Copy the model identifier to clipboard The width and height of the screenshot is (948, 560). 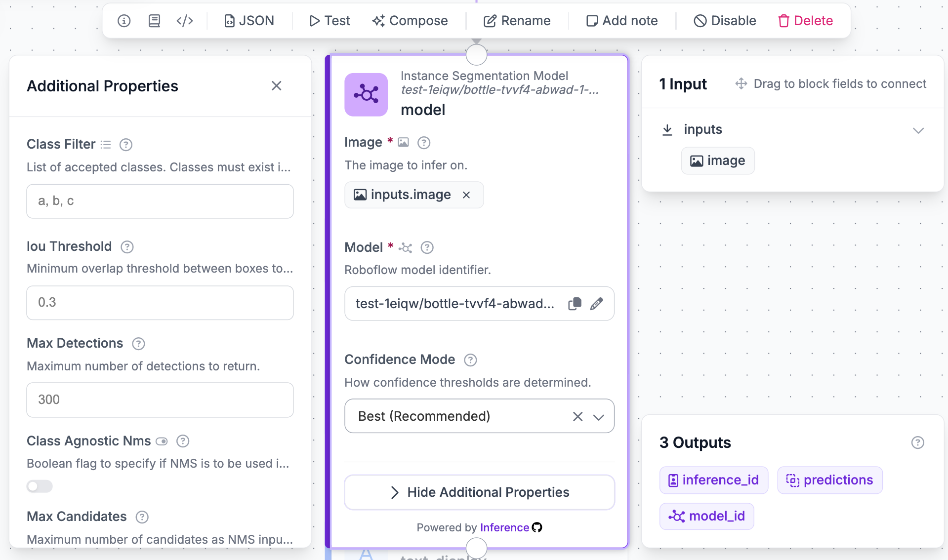click(x=575, y=304)
